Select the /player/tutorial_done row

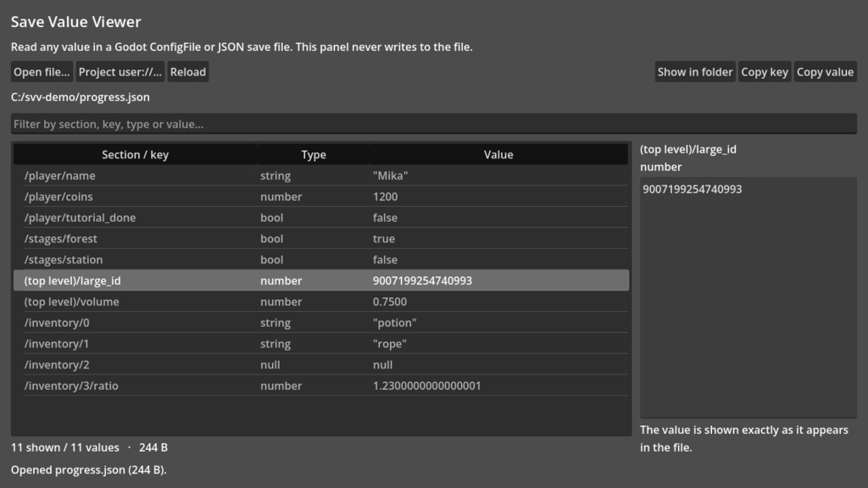click(x=321, y=218)
